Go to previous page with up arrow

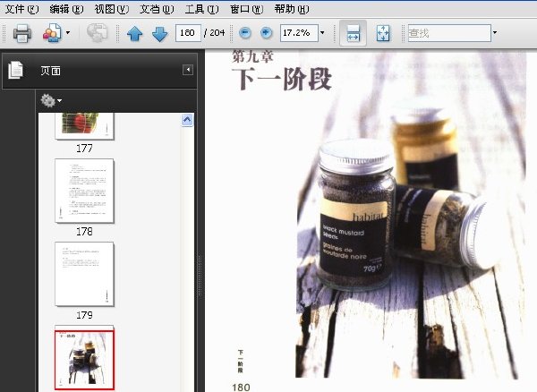pyautogui.click(x=134, y=33)
